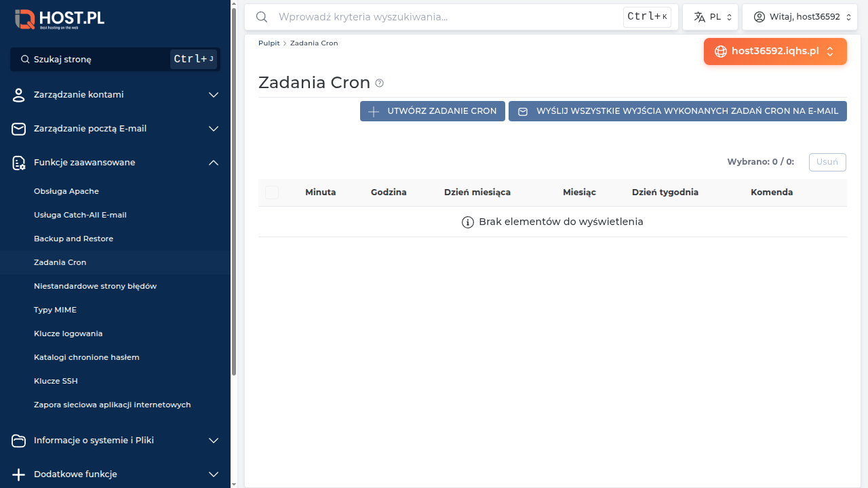Image resolution: width=868 pixels, height=488 pixels.
Task: Open Katalogi chronione hasłem
Action: point(86,357)
